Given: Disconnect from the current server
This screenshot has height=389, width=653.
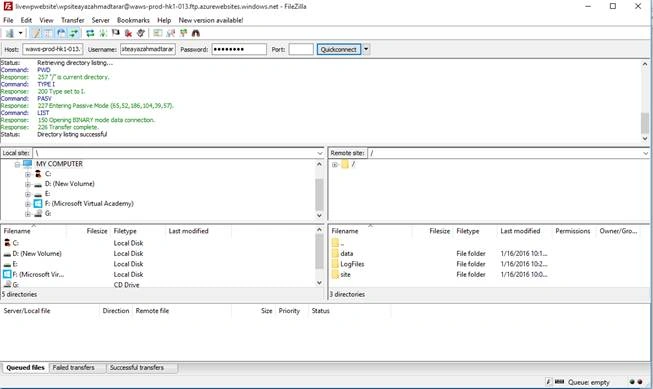Looking at the screenshot, I should 128,33.
